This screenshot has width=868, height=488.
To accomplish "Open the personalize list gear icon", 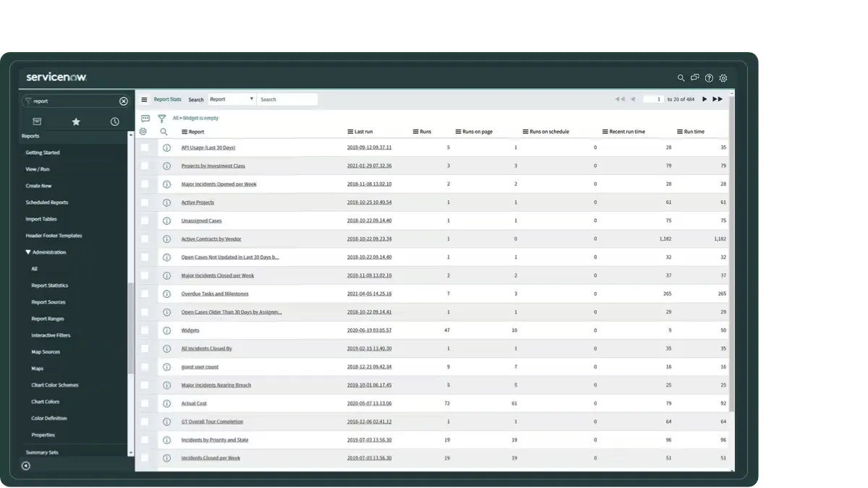I will point(143,132).
